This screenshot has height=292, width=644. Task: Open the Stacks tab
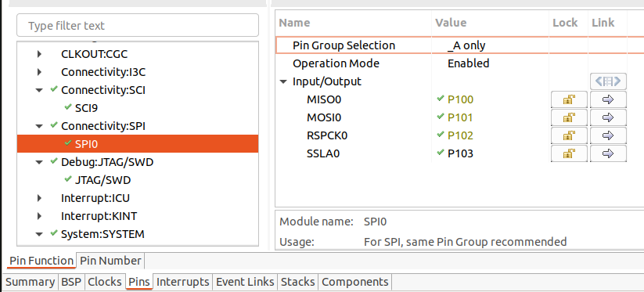298,282
